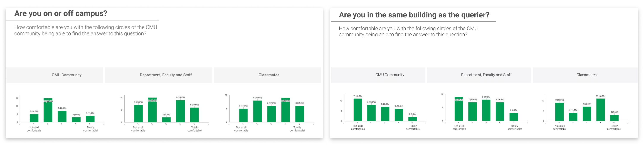This screenshot has width=644, height=146.
Task: Click the 3 (8.8%) bar in on/off campus CMU chart
Action: tap(76, 120)
